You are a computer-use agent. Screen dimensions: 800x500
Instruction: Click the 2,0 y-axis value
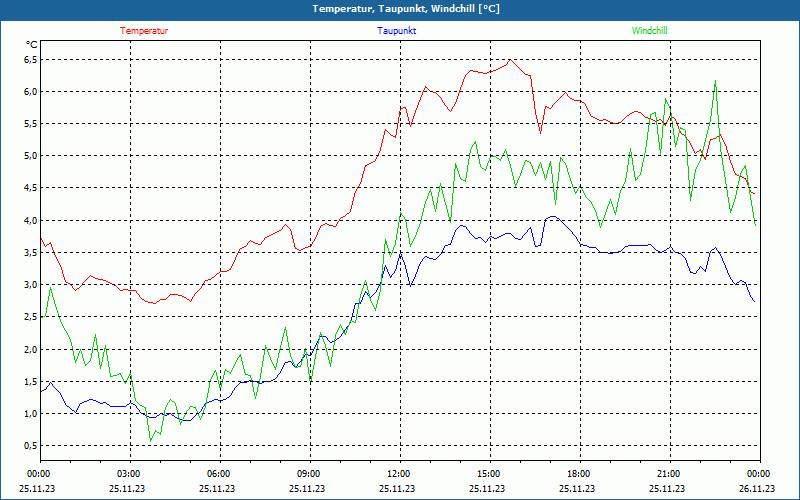[31, 349]
